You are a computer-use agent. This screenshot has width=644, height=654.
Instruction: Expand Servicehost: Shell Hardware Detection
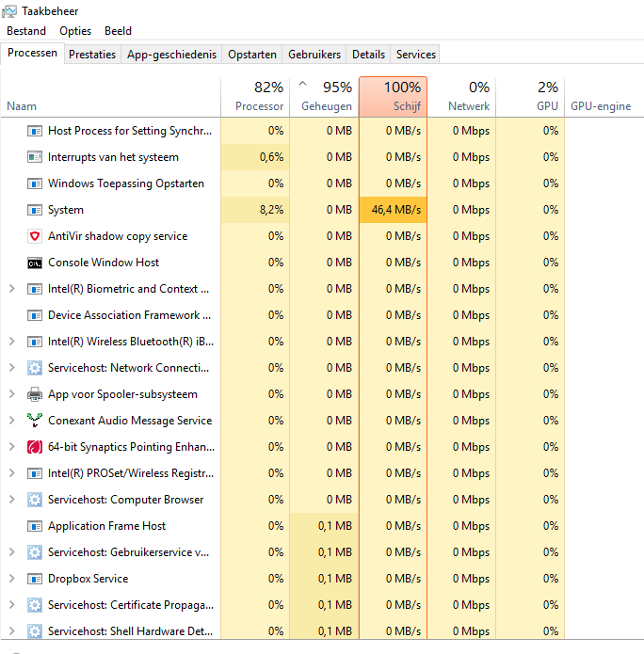[12, 631]
